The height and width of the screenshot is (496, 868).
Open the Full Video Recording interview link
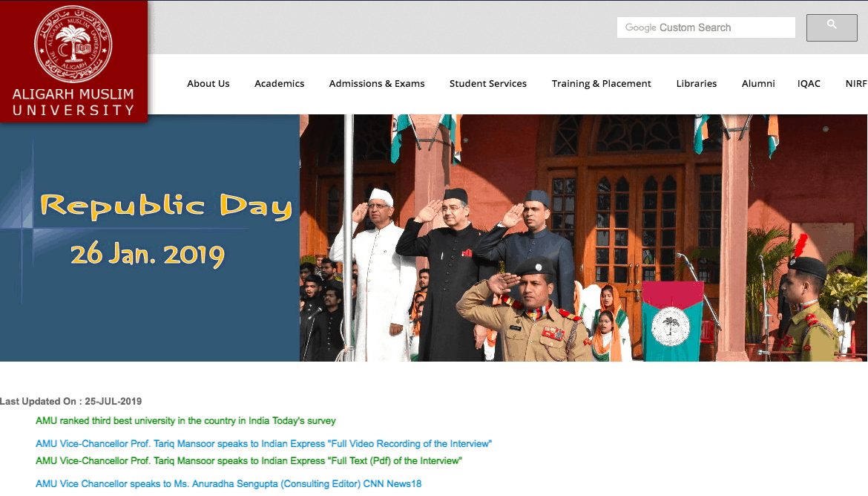tap(263, 444)
